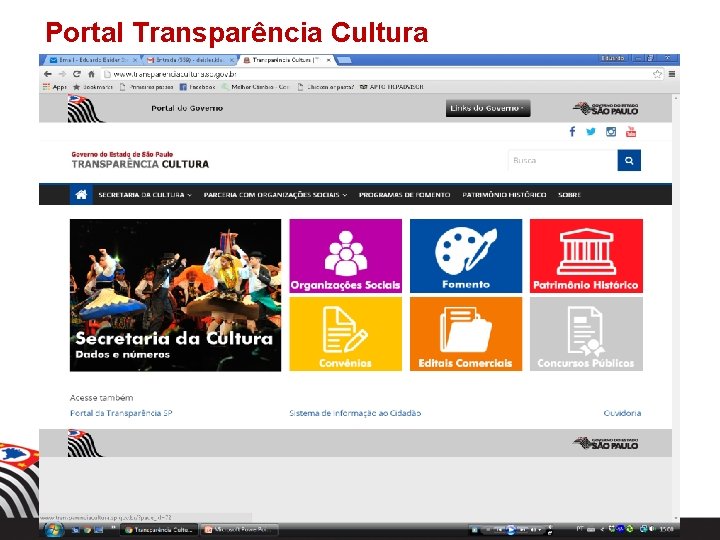Open the Patrimônio Histórico tile
Screen dimensions: 720x540
click(x=586, y=256)
